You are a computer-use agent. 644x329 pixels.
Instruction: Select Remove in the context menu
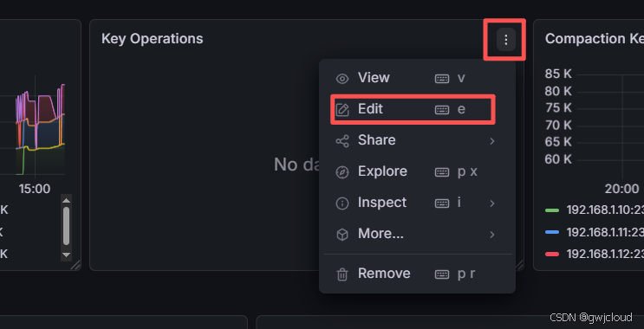coord(417,274)
